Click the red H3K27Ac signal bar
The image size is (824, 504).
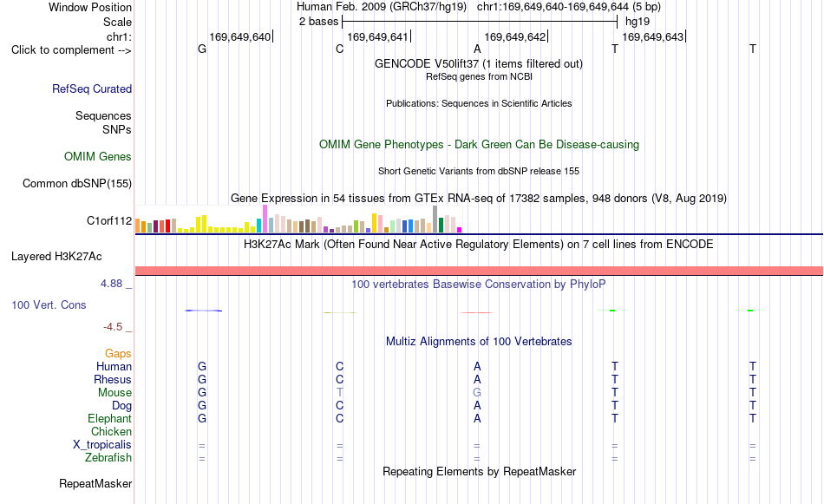tap(480, 271)
